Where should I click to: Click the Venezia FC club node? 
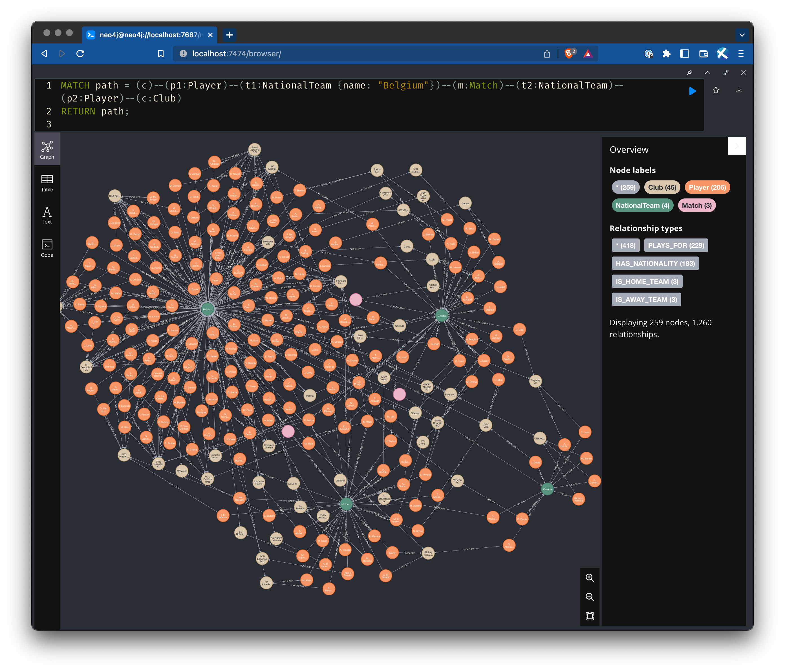457,481
